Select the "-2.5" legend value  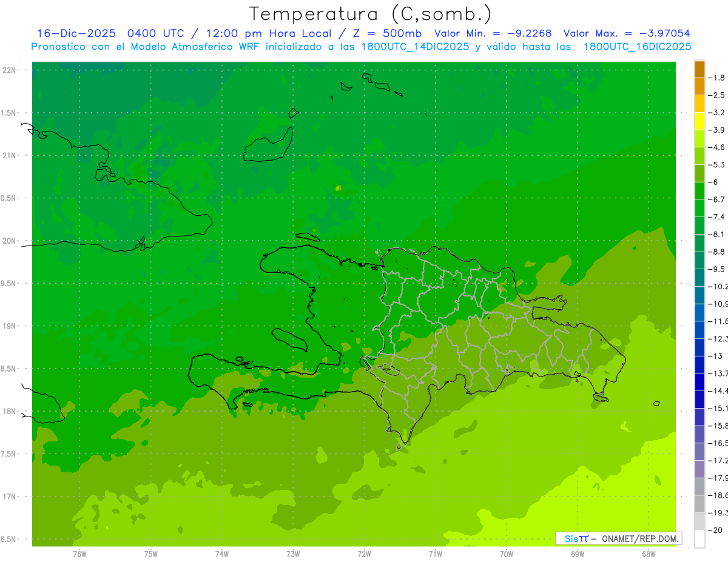[x=716, y=95]
